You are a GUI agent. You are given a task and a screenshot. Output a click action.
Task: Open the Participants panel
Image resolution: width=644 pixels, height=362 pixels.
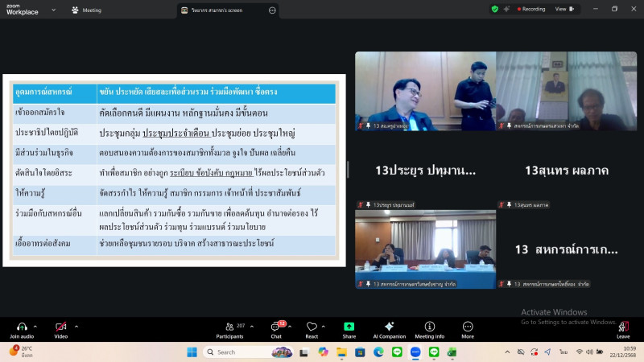tap(229, 327)
